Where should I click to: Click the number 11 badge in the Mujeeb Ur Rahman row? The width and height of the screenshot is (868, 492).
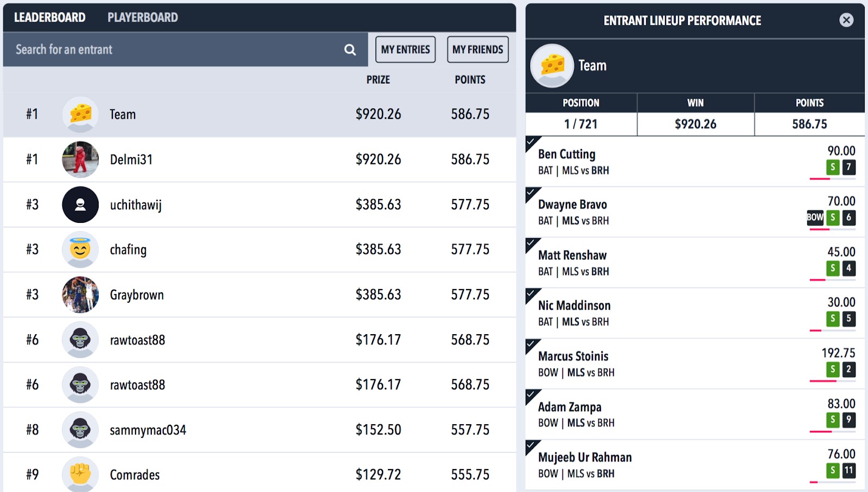coord(849,470)
